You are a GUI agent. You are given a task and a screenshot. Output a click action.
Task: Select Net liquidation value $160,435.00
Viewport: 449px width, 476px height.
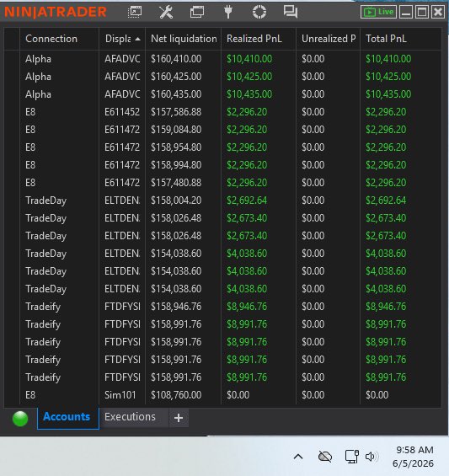tap(176, 94)
